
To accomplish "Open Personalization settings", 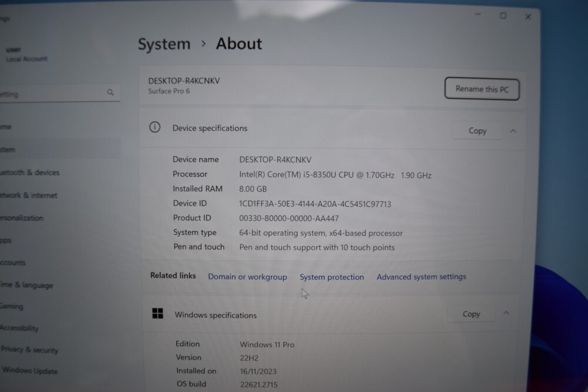I will point(22,218).
